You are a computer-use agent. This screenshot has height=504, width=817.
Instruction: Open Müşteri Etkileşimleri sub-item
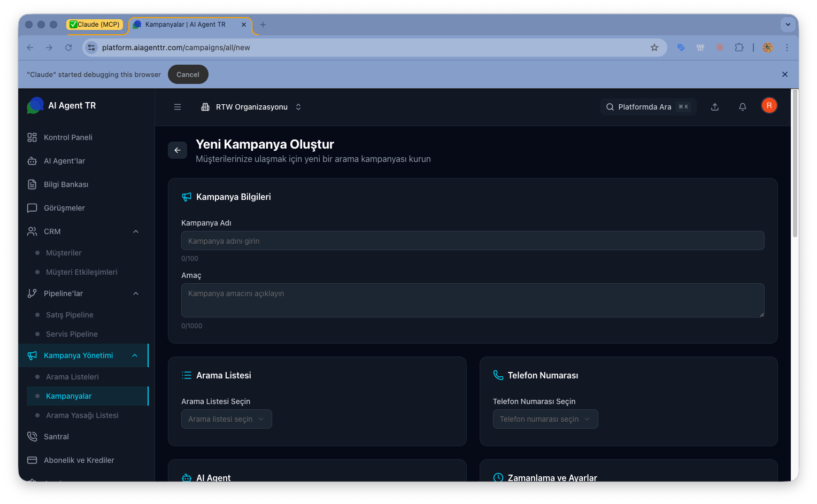[81, 272]
